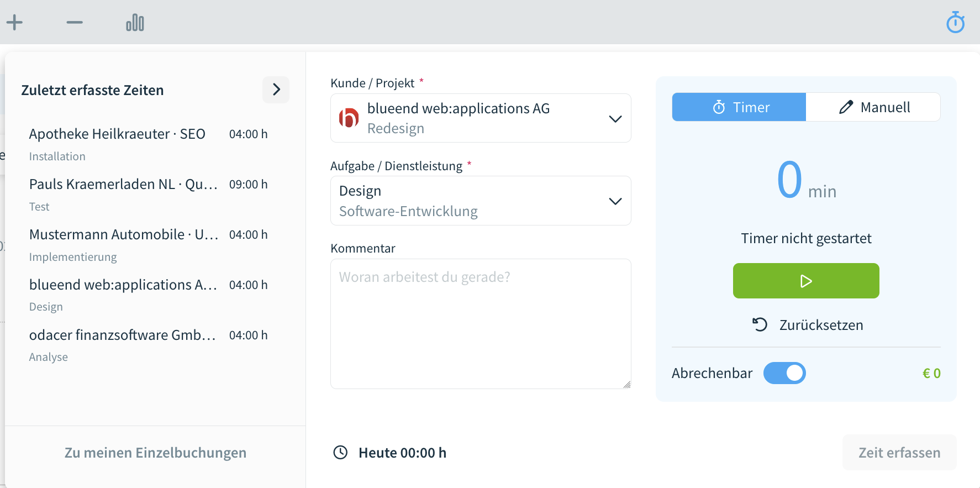Select the blueend web:applications recent entry

pos(148,295)
